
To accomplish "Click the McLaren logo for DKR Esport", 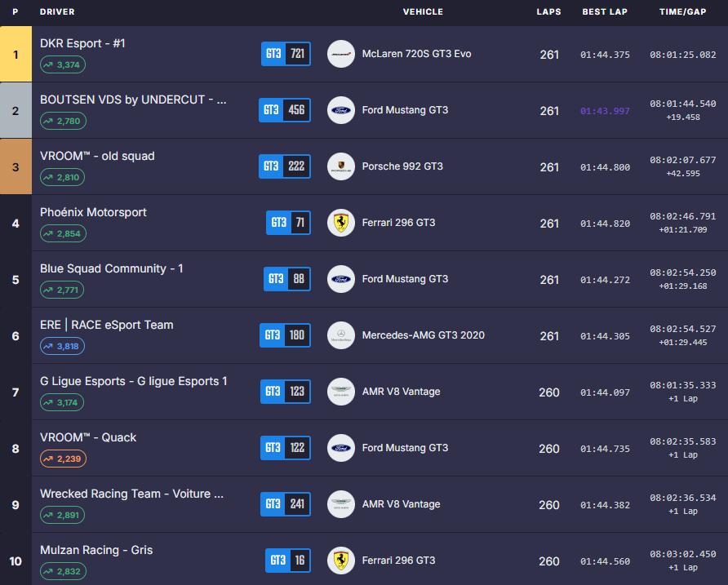I will pos(341,54).
